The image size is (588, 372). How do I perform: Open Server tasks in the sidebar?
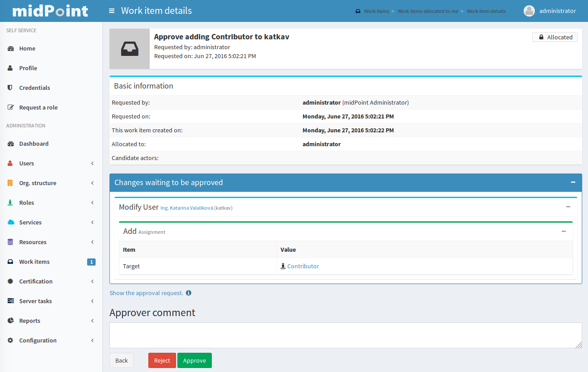pyautogui.click(x=35, y=301)
